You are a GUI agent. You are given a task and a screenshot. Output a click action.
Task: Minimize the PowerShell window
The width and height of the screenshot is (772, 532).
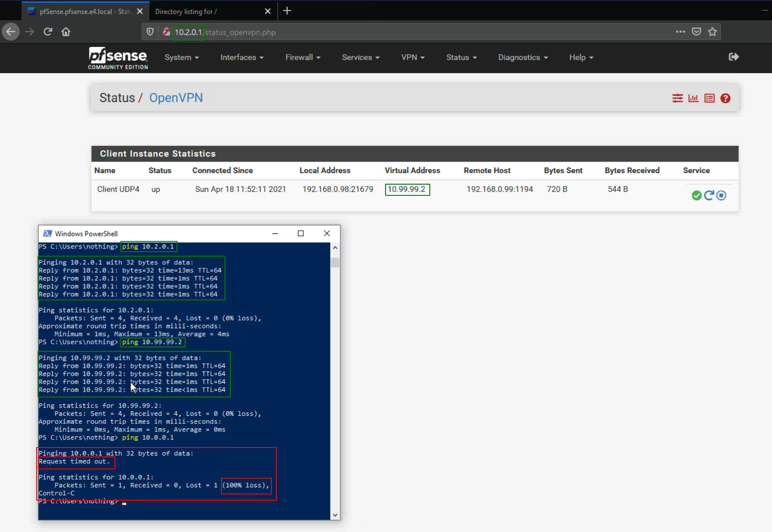tap(275, 233)
